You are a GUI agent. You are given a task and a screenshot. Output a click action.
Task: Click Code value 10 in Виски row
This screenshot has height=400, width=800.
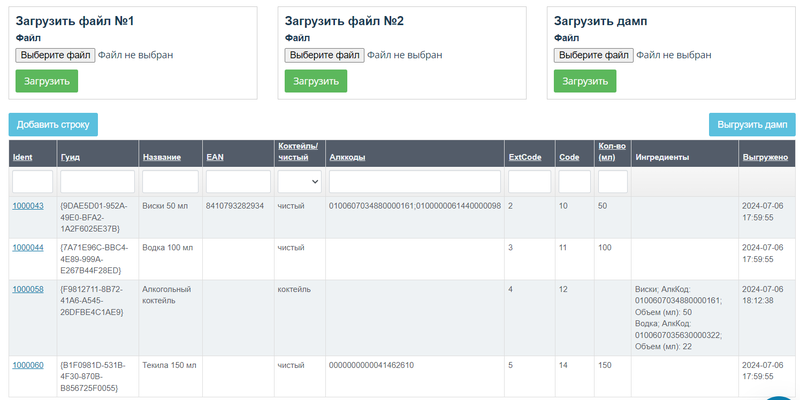click(564, 206)
